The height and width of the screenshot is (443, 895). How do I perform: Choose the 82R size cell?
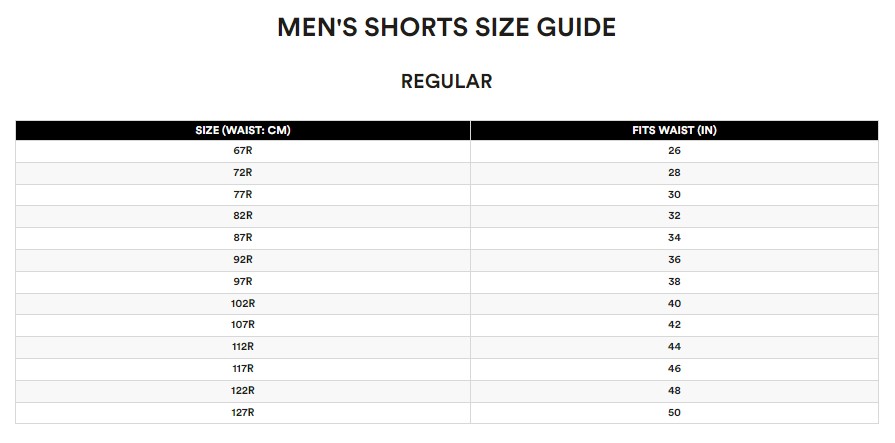pos(243,216)
